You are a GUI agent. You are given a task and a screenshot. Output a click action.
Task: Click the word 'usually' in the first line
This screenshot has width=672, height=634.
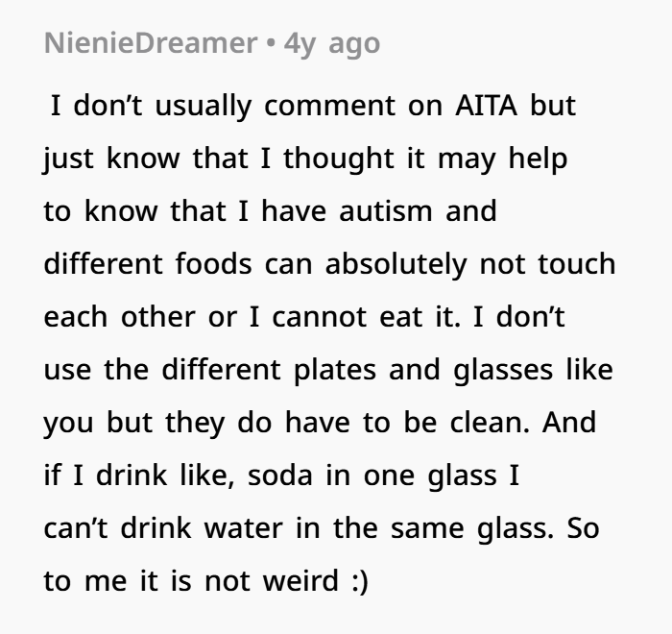204,107
